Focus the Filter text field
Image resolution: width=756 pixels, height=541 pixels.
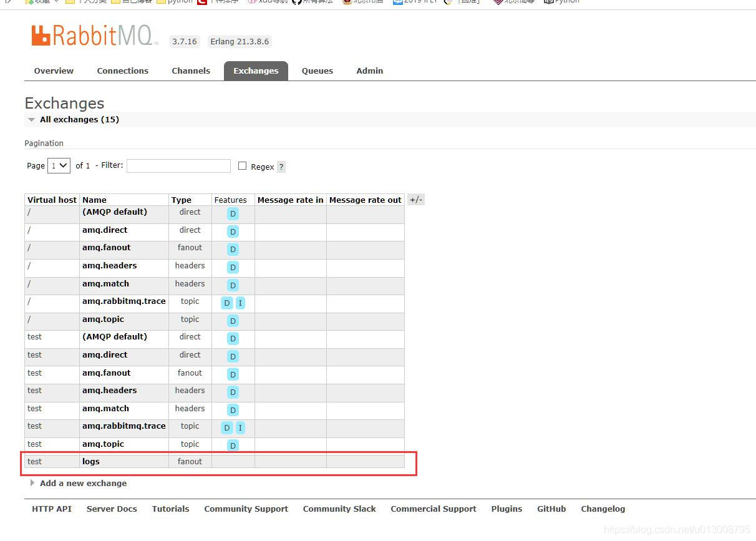tap(178, 165)
